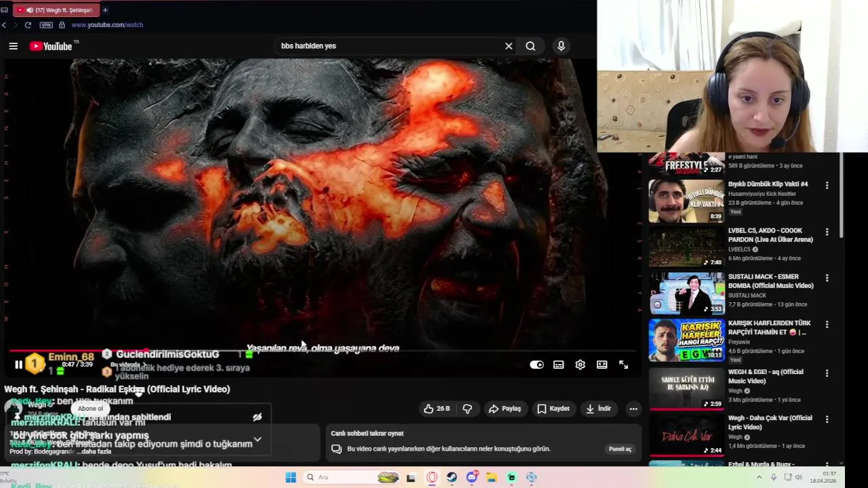Click the search magnifier button
Image resolution: width=868 pixels, height=488 pixels.
pyautogui.click(x=530, y=46)
